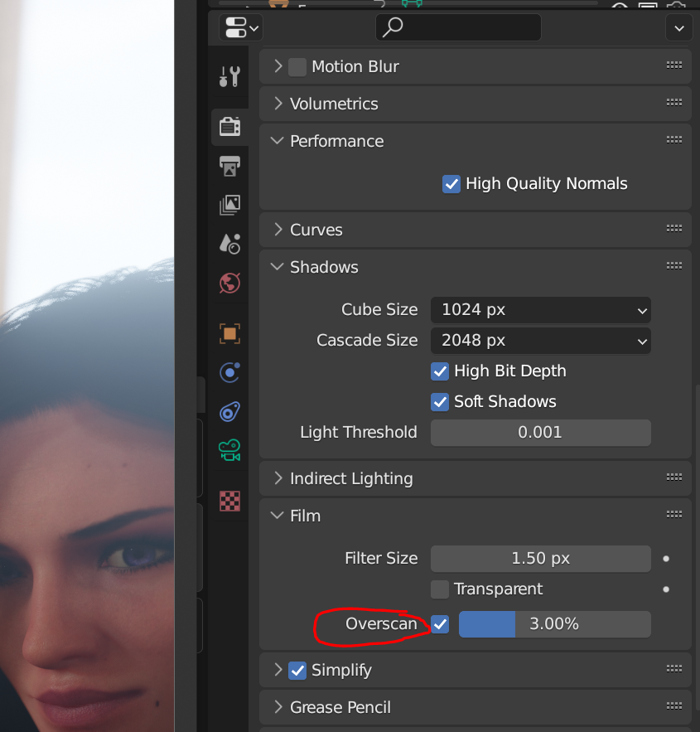Open the World properties tab

click(230, 283)
